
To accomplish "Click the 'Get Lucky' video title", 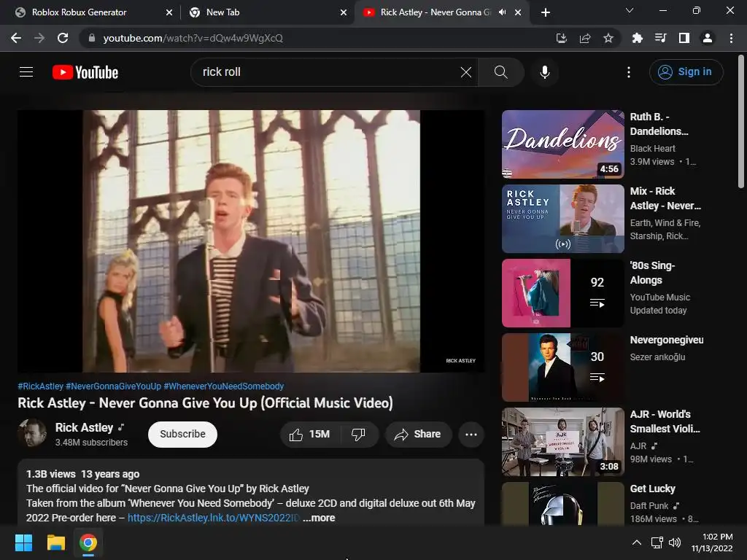I will [x=652, y=489].
